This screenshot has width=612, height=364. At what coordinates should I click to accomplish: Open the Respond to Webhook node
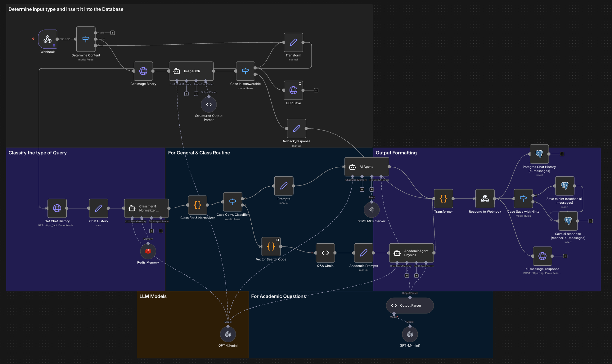click(x=485, y=199)
